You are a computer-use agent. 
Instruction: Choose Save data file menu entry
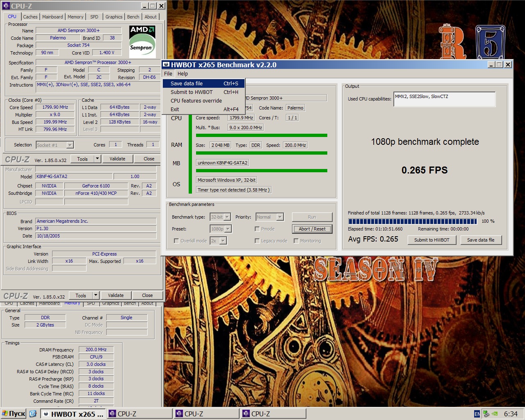pyautogui.click(x=204, y=83)
